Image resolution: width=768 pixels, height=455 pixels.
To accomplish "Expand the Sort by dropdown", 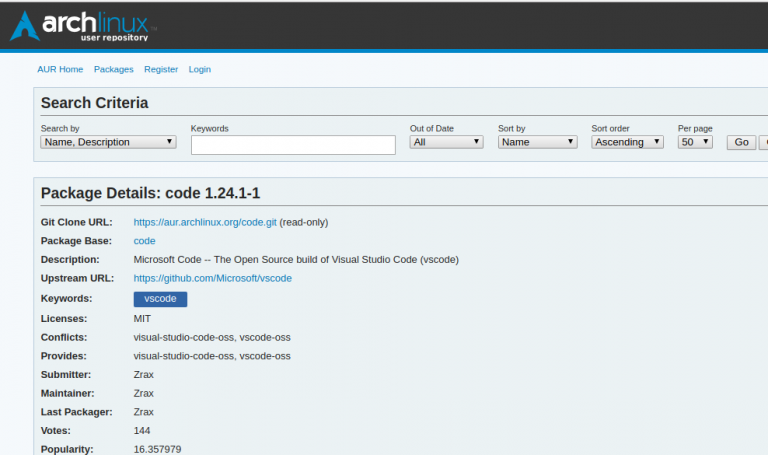I will (x=538, y=142).
